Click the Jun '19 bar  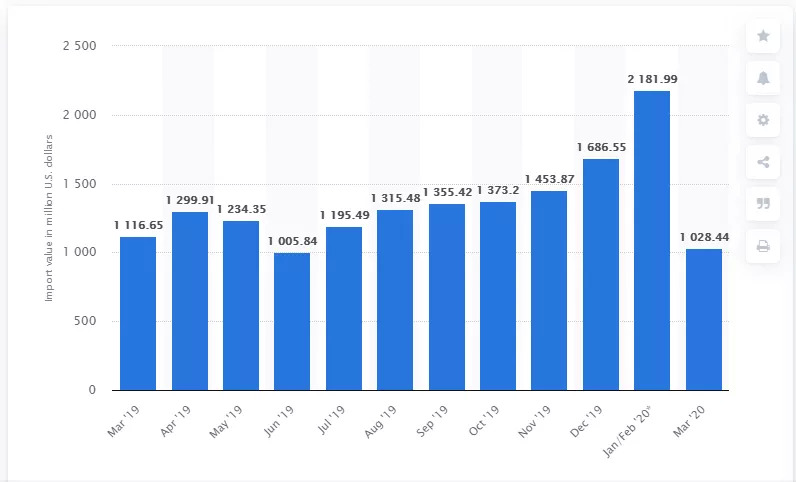click(x=292, y=321)
